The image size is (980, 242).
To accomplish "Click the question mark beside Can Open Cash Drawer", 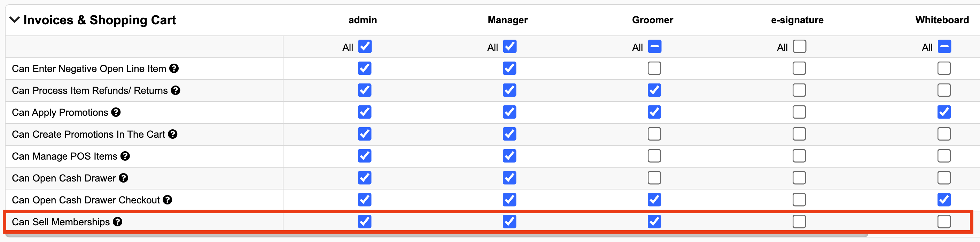I will point(124,178).
